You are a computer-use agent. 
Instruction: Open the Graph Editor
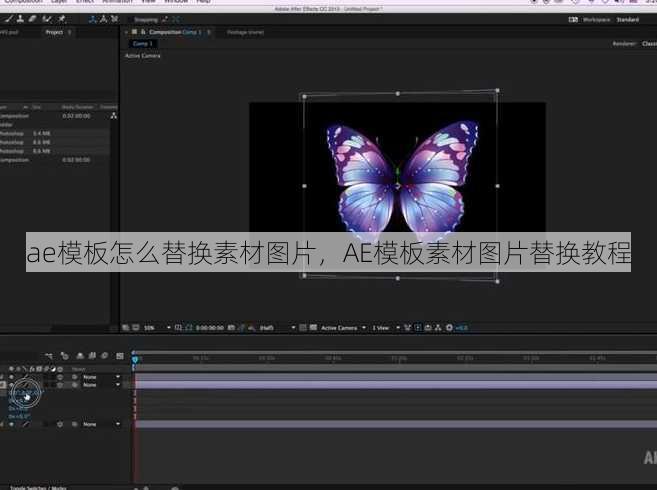[120, 356]
